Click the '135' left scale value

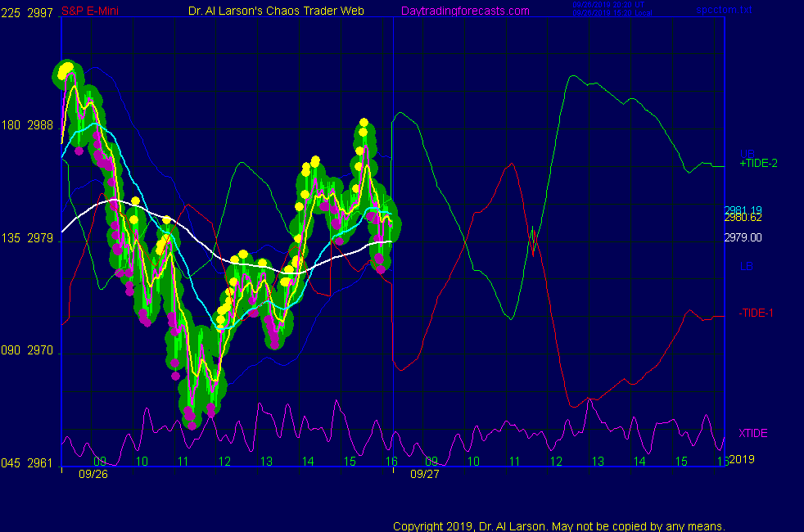coord(11,238)
